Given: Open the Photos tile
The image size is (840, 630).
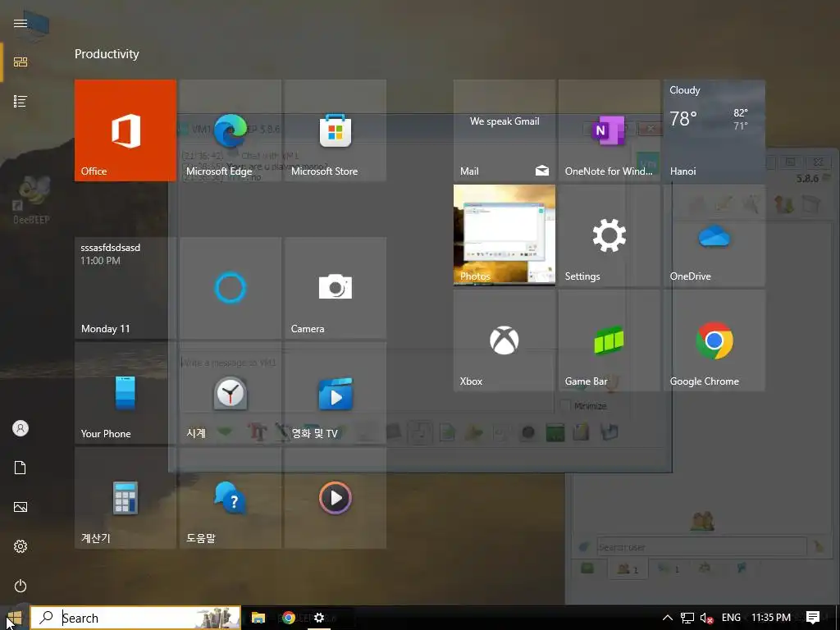Looking at the screenshot, I should pos(504,235).
